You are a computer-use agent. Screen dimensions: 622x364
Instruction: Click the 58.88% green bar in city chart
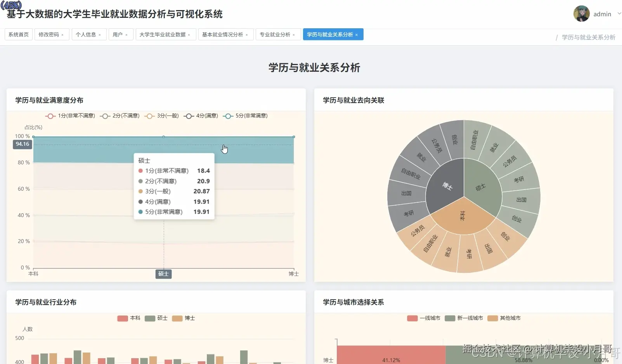[x=523, y=355]
